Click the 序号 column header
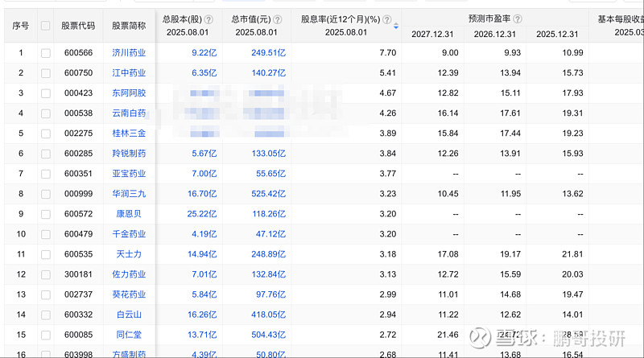Viewport: 644px width, 358px height. (x=21, y=26)
